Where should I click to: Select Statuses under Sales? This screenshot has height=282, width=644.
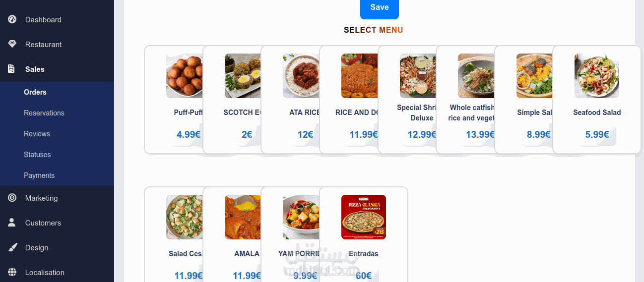(37, 155)
